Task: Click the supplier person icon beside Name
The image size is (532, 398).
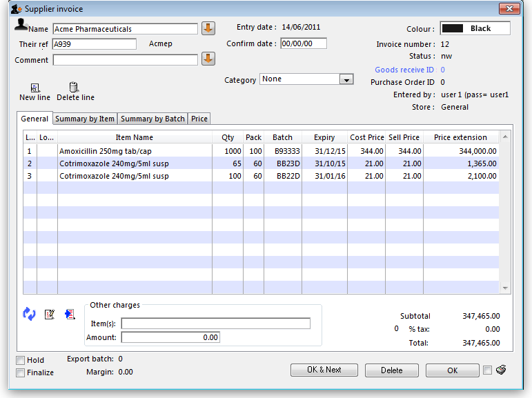Action: 21,26
